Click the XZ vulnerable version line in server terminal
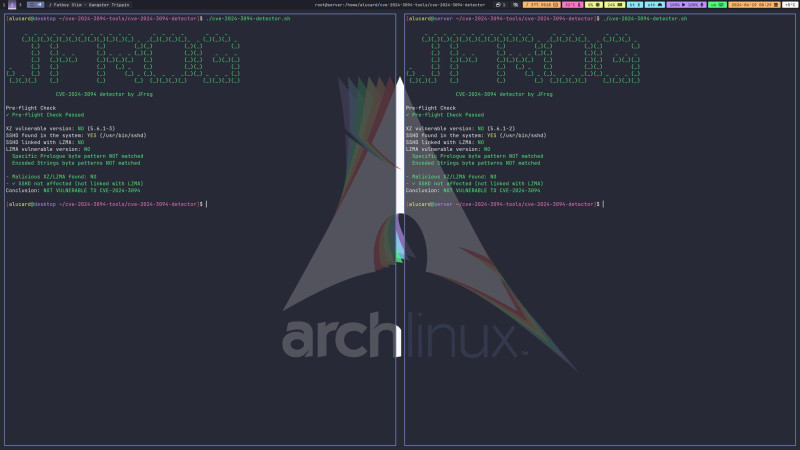The width and height of the screenshot is (800, 450). point(460,129)
